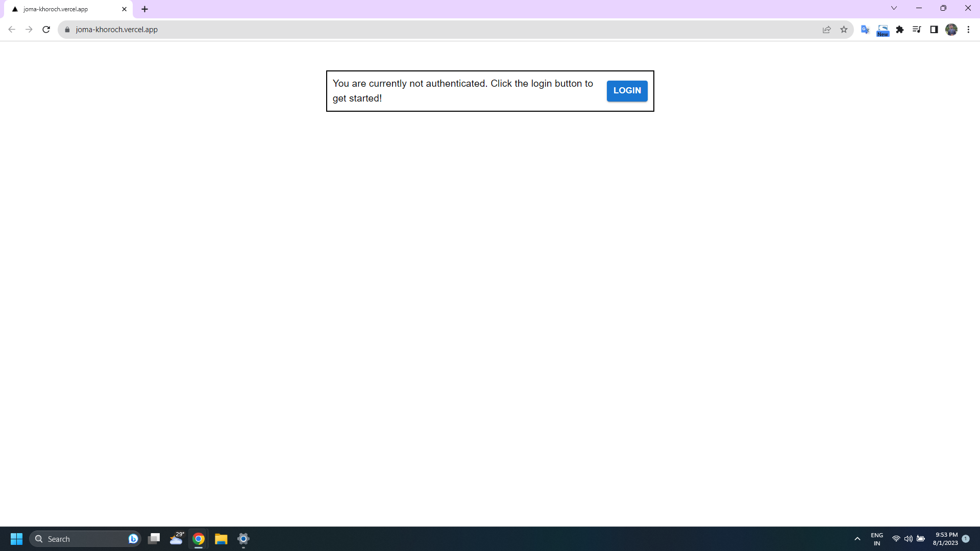Open File Explorer from taskbar
980x551 pixels.
click(221, 539)
